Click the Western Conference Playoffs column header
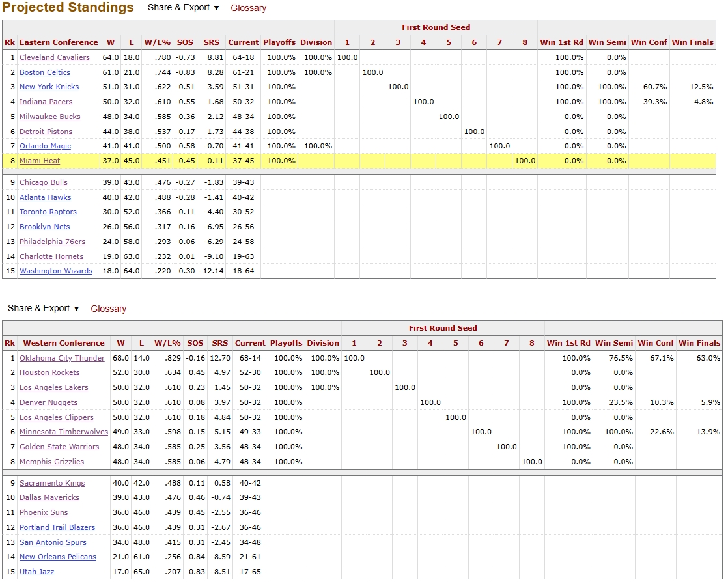728x582 pixels. pos(286,343)
